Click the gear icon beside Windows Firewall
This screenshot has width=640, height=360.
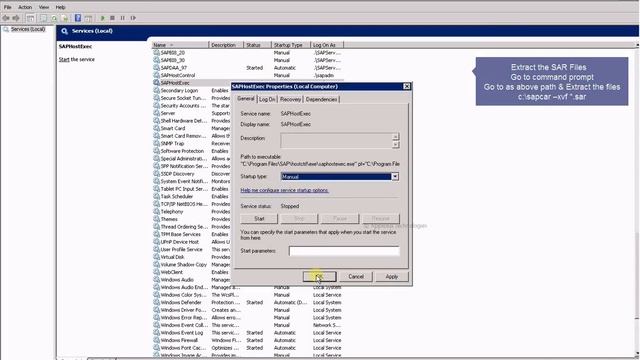click(156, 340)
